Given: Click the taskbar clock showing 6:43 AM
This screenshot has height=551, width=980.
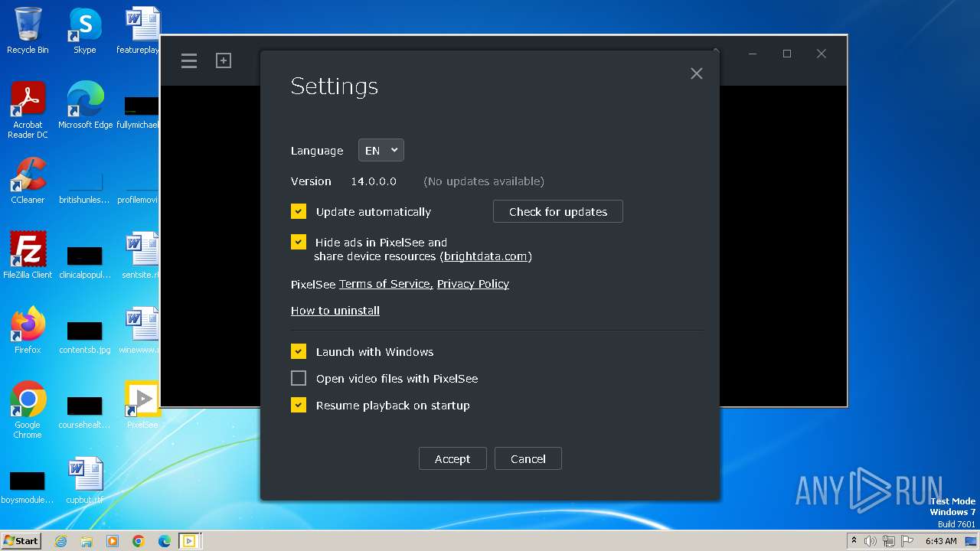Looking at the screenshot, I should [941, 541].
